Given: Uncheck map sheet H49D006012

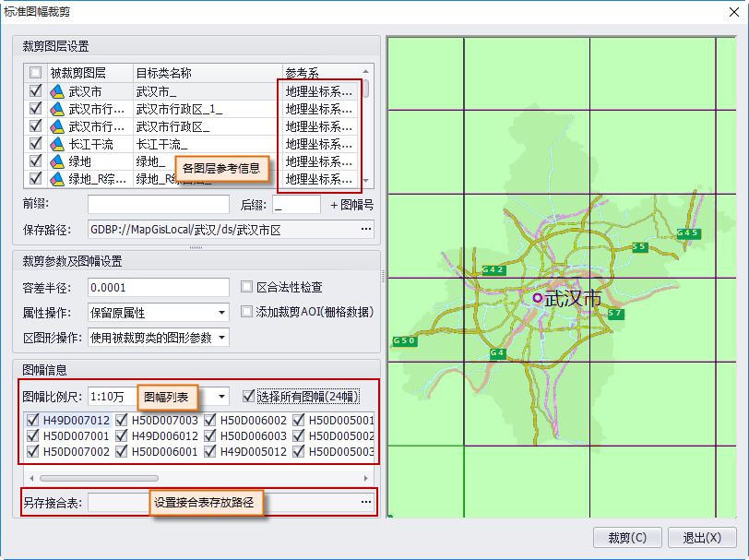Looking at the screenshot, I should (x=122, y=435).
